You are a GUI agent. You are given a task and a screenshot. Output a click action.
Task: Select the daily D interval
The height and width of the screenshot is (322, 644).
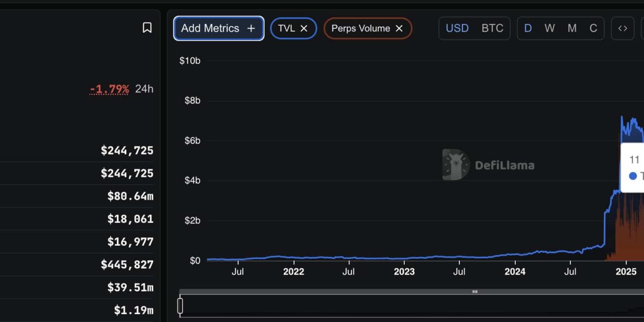(x=528, y=28)
